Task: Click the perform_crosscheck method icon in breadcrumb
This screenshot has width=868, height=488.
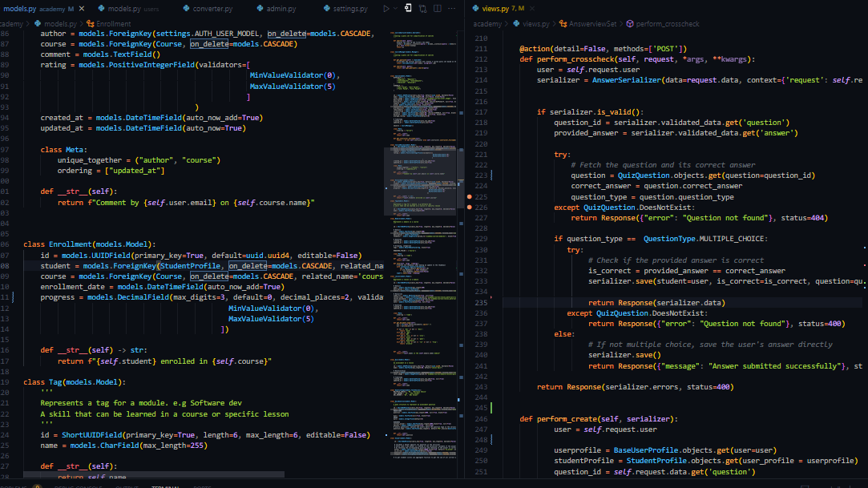Action: tap(630, 24)
